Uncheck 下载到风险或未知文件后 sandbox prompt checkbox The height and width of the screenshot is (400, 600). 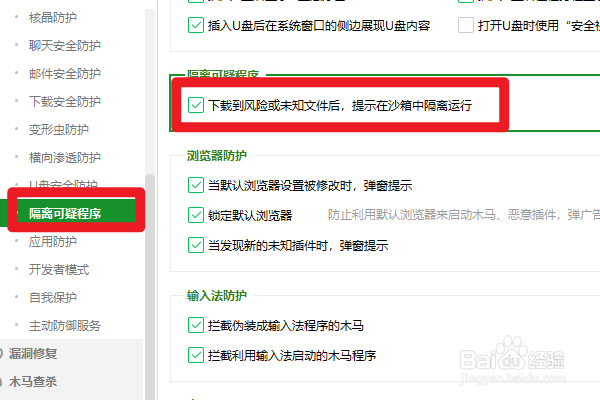coord(196,105)
